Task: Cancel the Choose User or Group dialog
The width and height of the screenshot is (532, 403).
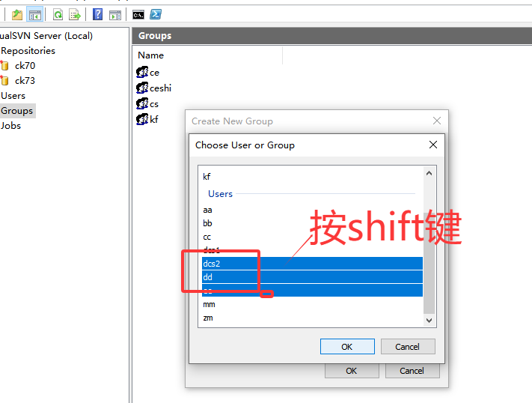Action: click(408, 347)
